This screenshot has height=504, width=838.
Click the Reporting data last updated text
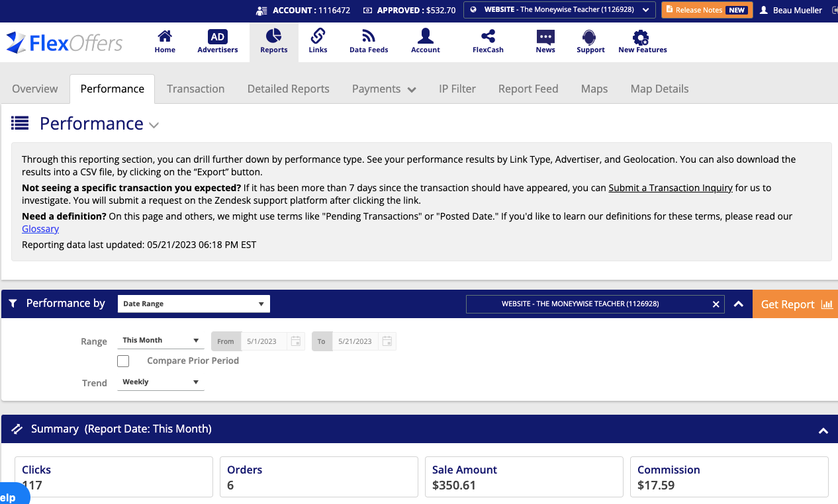pyautogui.click(x=139, y=245)
